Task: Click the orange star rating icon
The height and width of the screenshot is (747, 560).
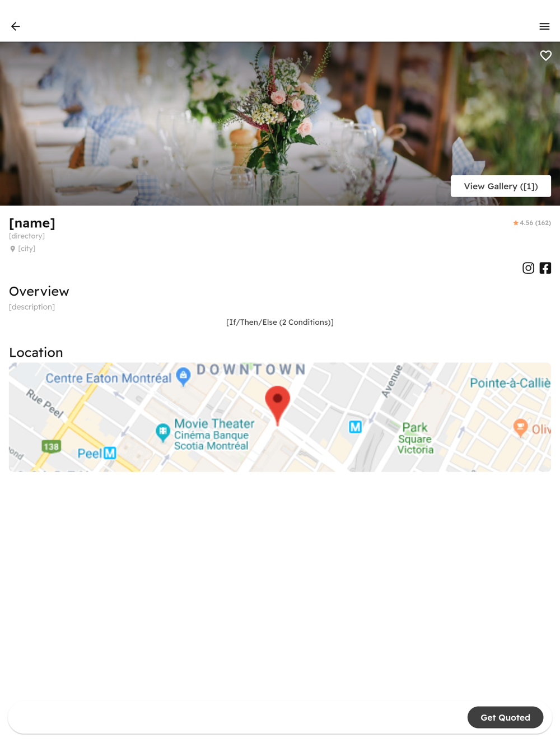Action: tap(516, 223)
